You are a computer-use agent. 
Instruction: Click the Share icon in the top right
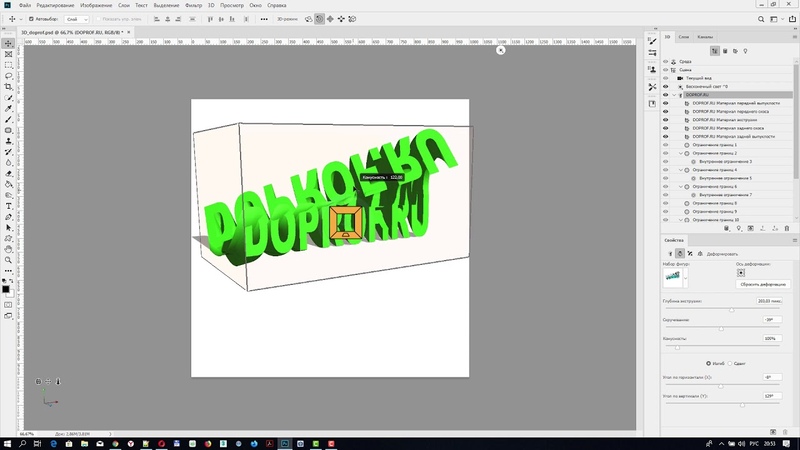click(x=792, y=19)
